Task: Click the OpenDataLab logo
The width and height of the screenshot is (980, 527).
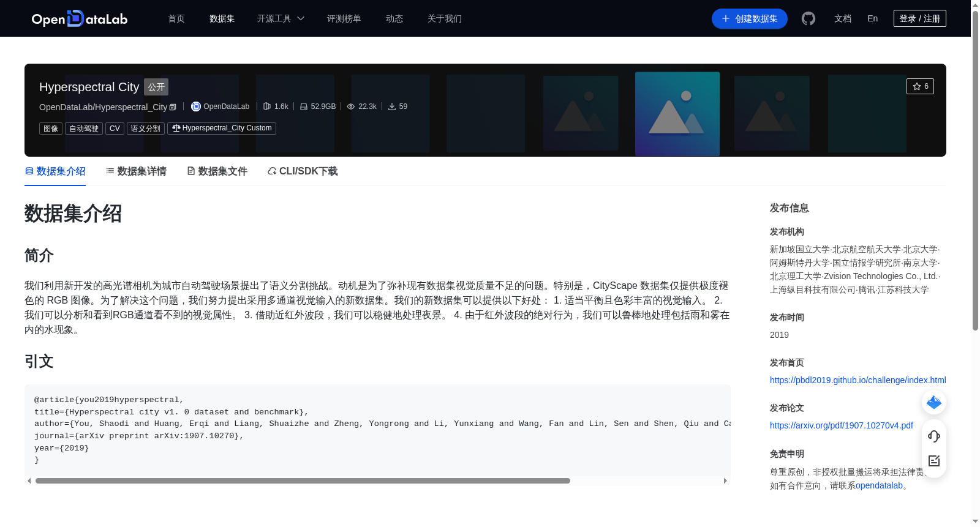Action: coord(80,19)
